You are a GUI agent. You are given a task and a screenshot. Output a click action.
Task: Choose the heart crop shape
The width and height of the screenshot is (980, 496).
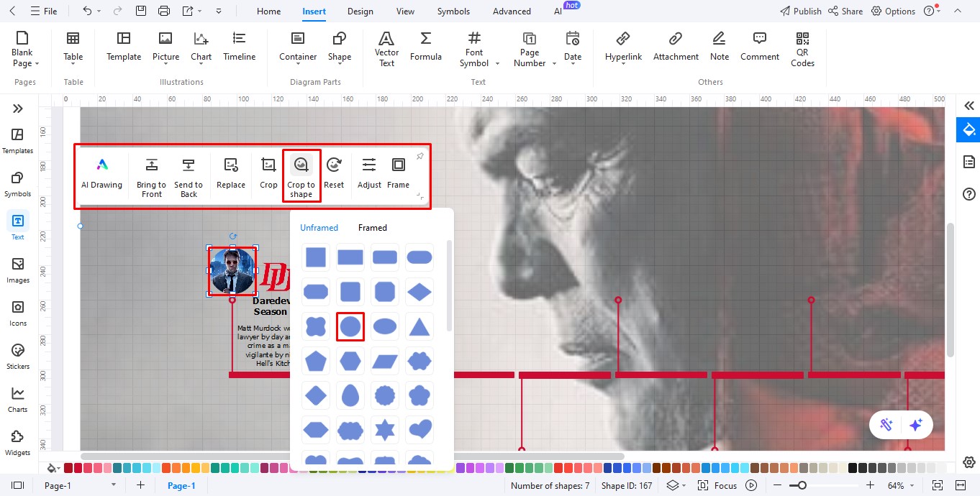[x=419, y=430]
